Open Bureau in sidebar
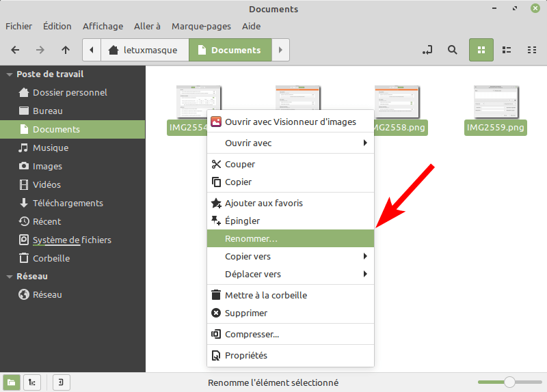Screen dimensions: 547x392 (x=72, y=111)
